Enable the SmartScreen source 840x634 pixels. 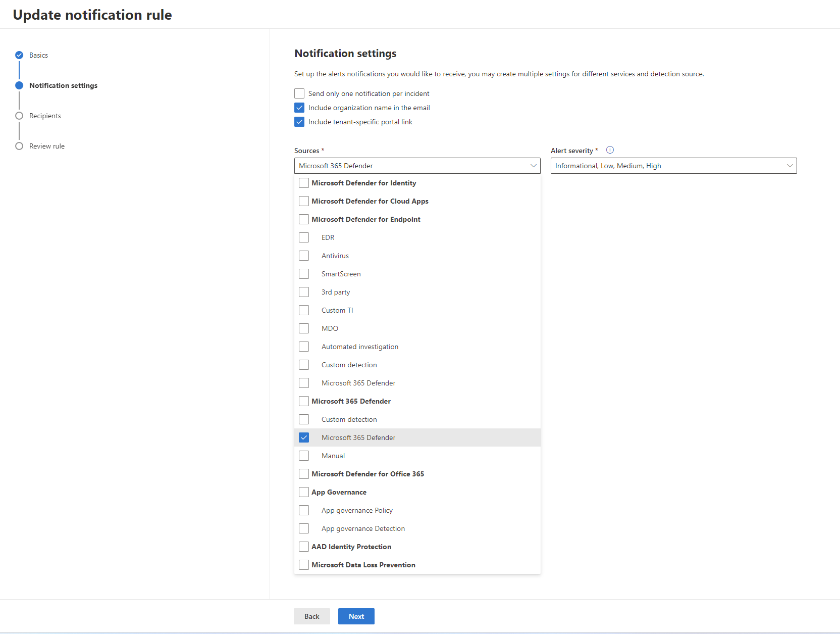click(x=304, y=274)
